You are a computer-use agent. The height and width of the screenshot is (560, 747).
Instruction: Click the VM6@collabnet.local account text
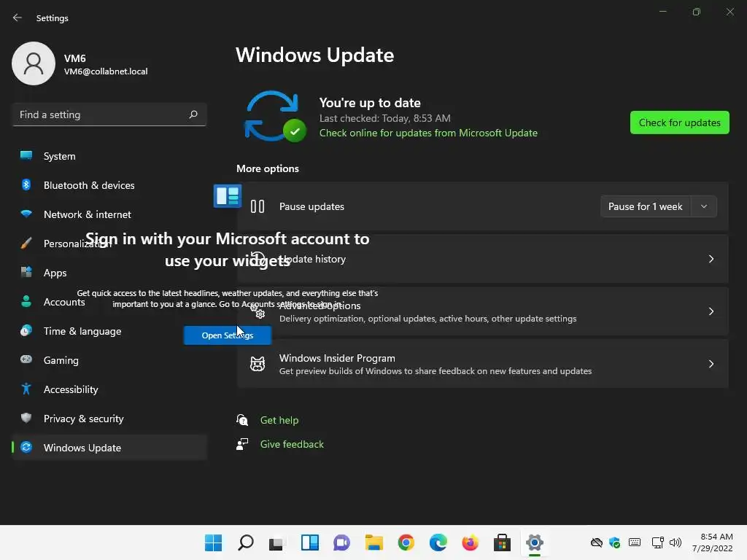click(106, 71)
